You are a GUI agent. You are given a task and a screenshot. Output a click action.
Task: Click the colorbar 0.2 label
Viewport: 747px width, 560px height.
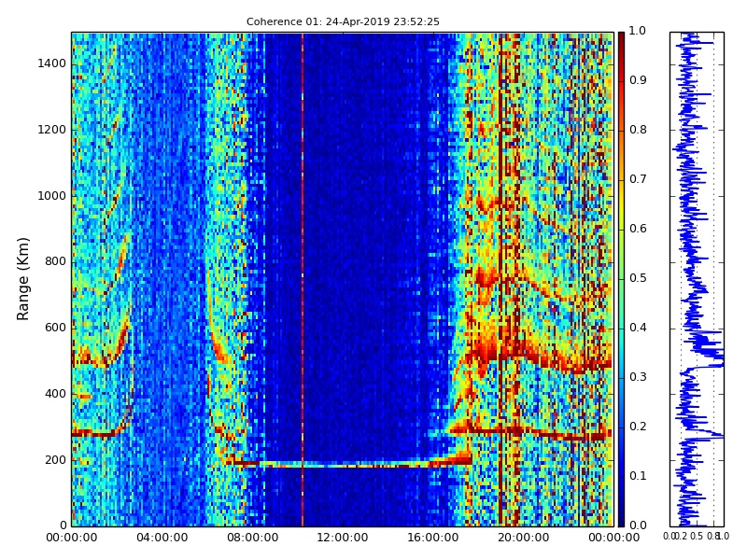click(x=638, y=427)
